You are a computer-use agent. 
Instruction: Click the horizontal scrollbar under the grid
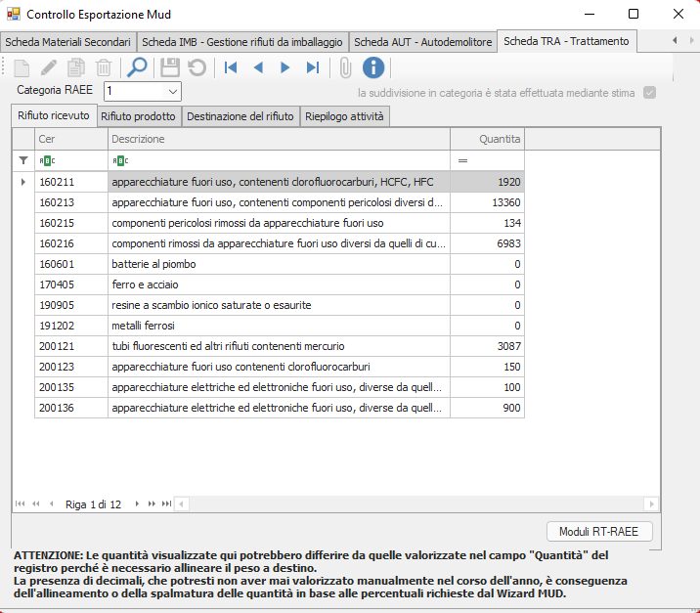(x=411, y=504)
